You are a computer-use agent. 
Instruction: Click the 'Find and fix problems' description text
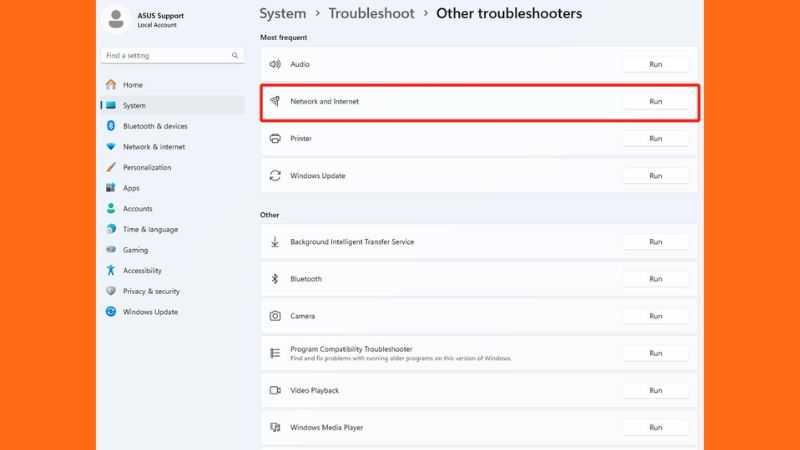click(401, 358)
